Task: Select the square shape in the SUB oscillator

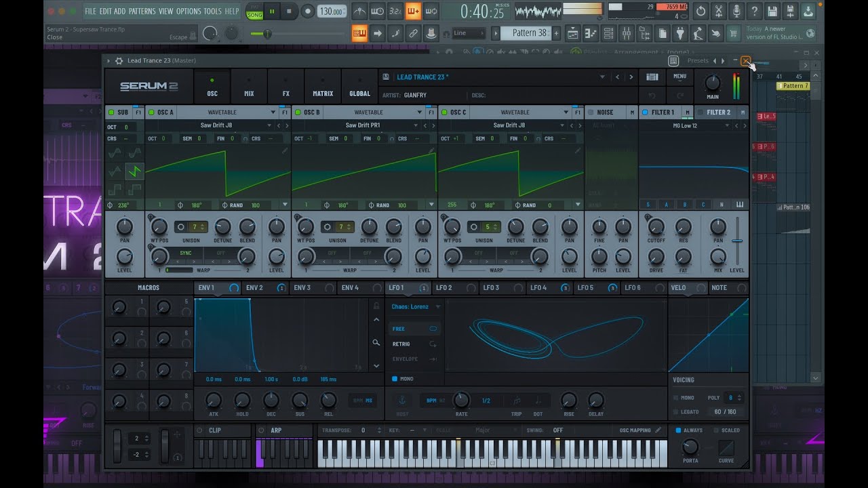Action: tap(115, 189)
